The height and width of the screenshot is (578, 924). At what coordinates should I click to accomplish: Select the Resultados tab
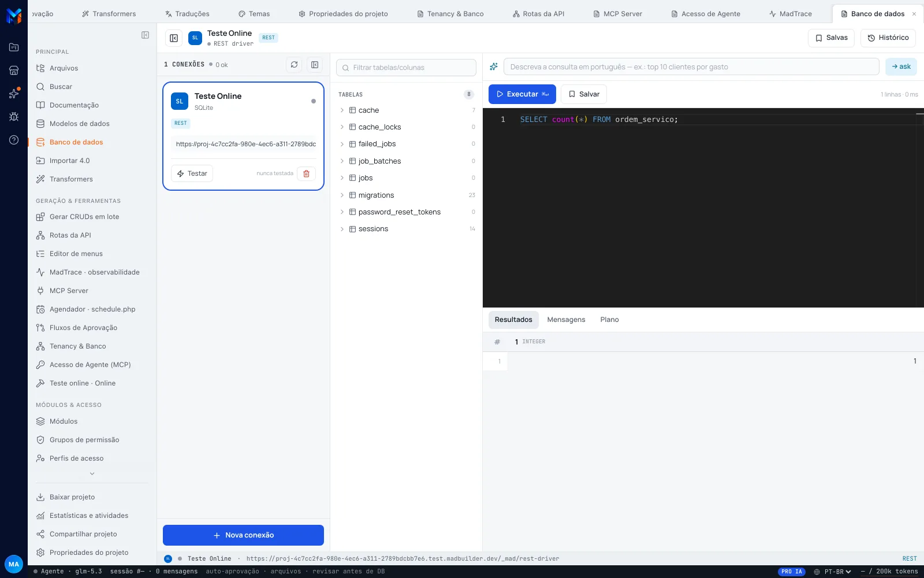pyautogui.click(x=513, y=320)
